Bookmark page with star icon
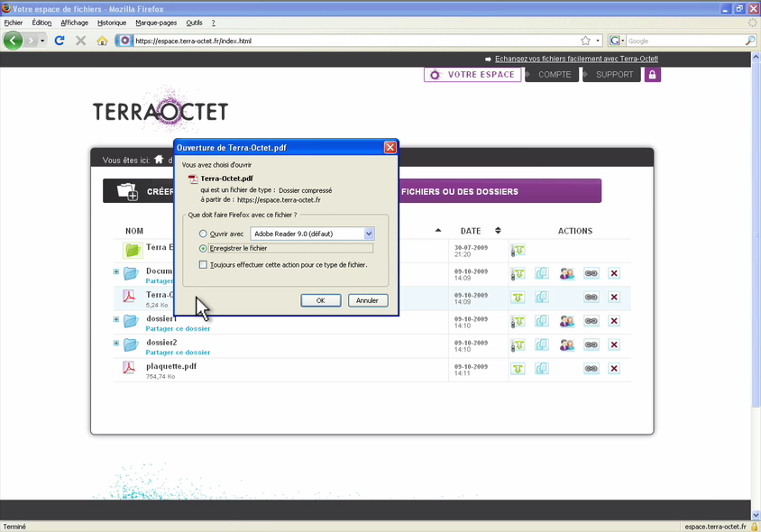This screenshot has width=761, height=532. pos(586,41)
